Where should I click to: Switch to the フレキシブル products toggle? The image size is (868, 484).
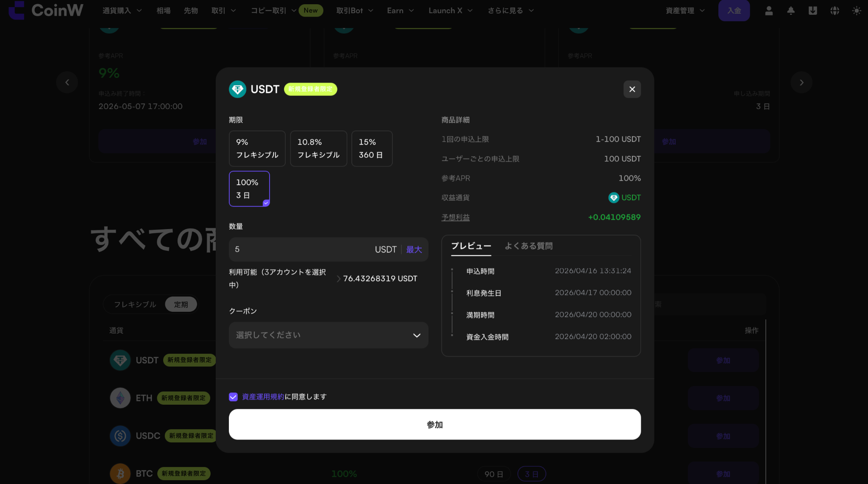click(135, 305)
